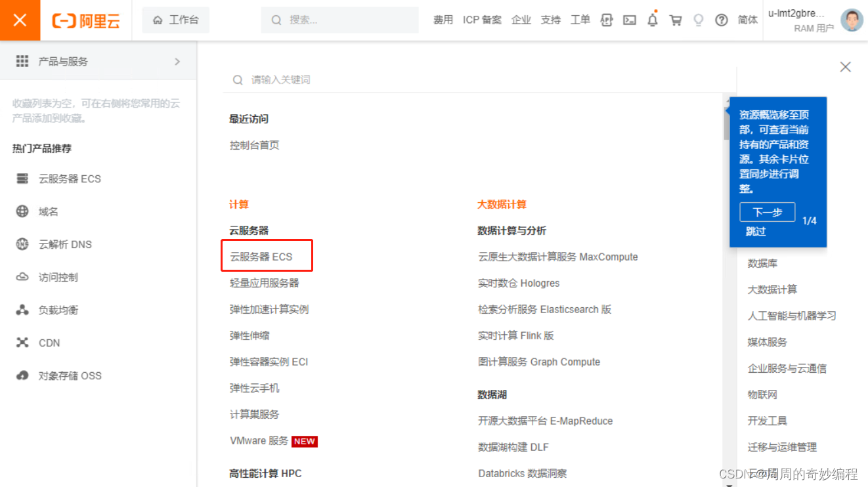
Task: Click 跳过 to skip the guide
Action: pos(756,232)
